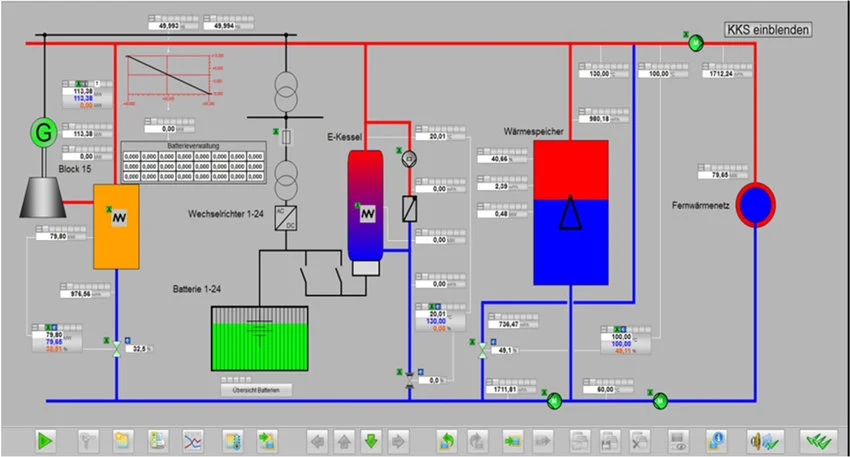The image size is (850, 457).
Task: Click the Batterieverwaltung table header
Action: pyautogui.click(x=194, y=146)
